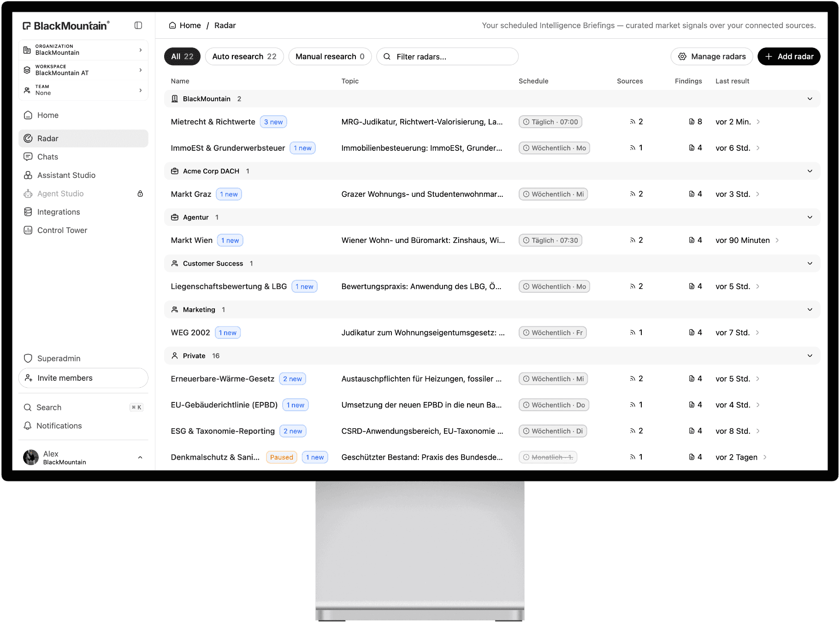This screenshot has height=626, width=840.
Task: Open Control Tower page
Action: (x=83, y=230)
